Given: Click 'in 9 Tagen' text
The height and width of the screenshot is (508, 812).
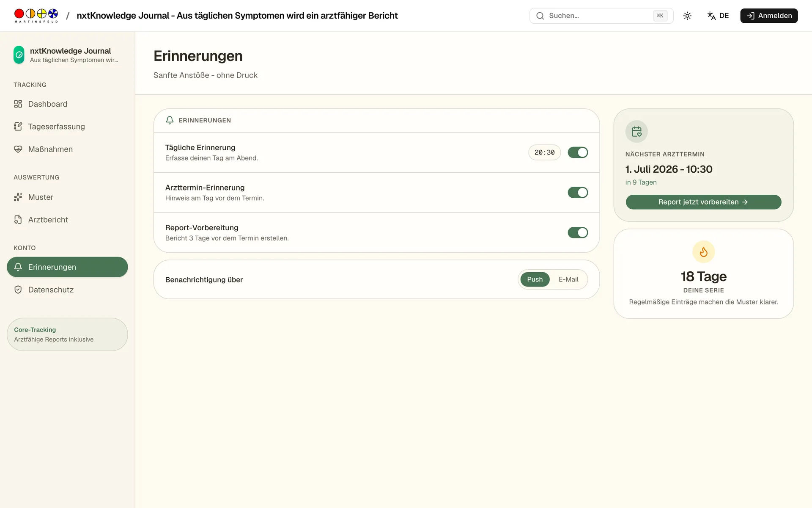Looking at the screenshot, I should pyautogui.click(x=641, y=182).
